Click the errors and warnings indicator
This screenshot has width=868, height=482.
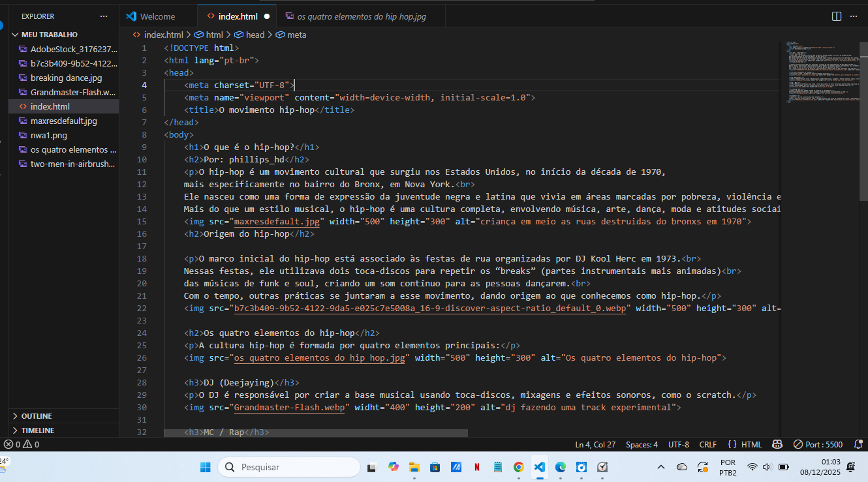[22, 444]
